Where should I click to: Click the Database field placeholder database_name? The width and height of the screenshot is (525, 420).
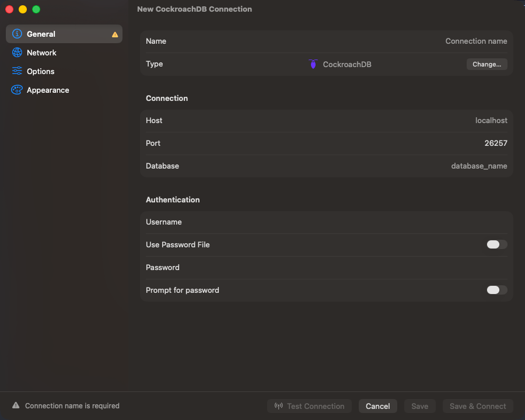point(327,166)
